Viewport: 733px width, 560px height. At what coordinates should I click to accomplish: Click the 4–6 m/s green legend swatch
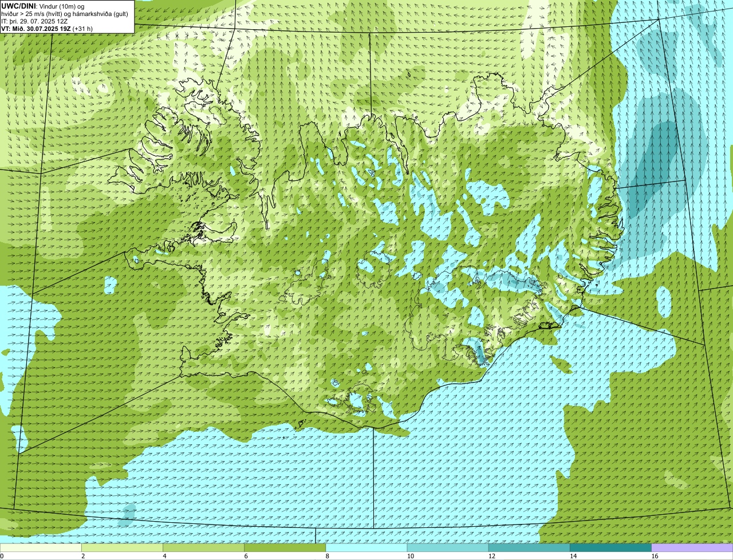[x=203, y=547]
